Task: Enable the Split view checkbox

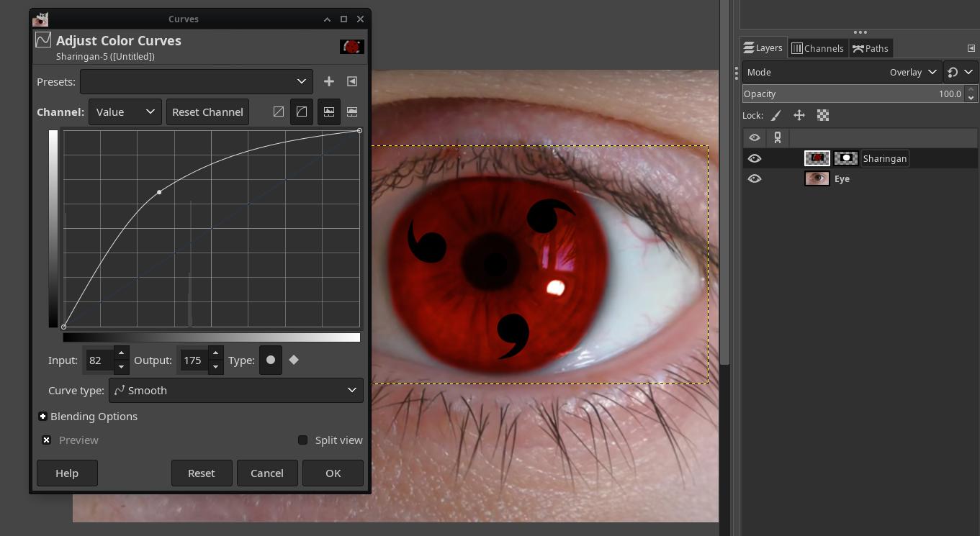Action: click(x=302, y=440)
